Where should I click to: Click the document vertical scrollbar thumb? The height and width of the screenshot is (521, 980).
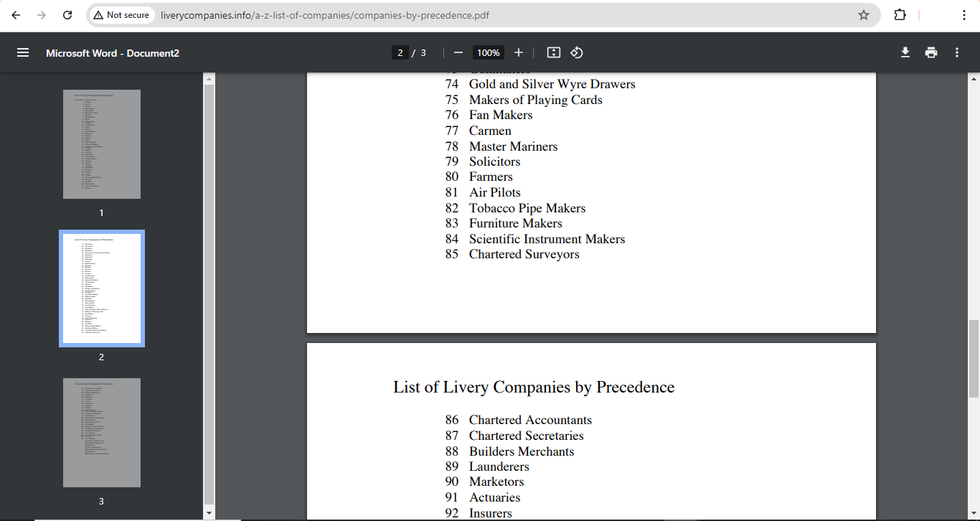[x=974, y=358]
